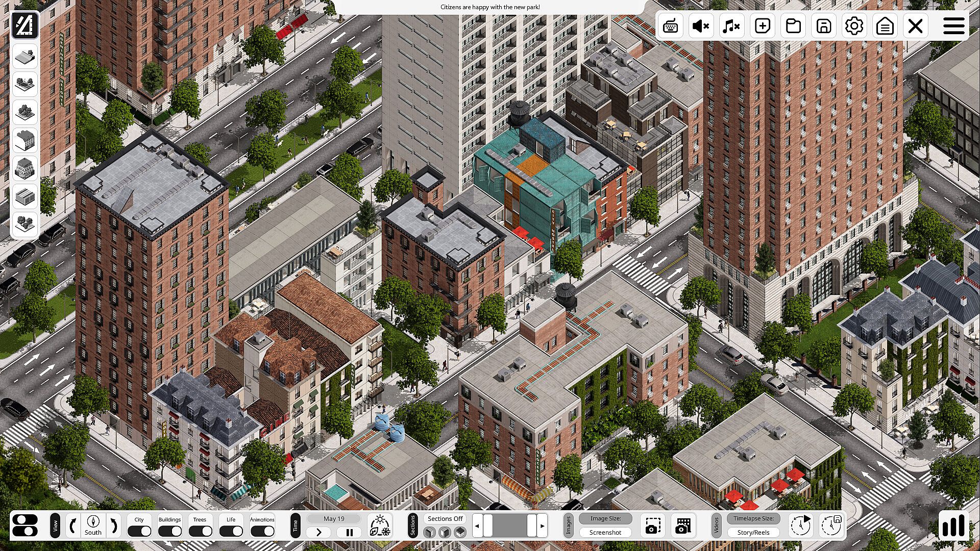Click the keyboard shortcuts icon
The width and height of the screenshot is (980, 551).
tap(670, 26)
